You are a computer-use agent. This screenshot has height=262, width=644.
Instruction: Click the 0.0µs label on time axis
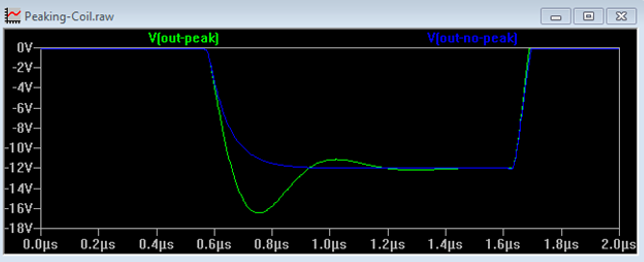pyautogui.click(x=40, y=244)
